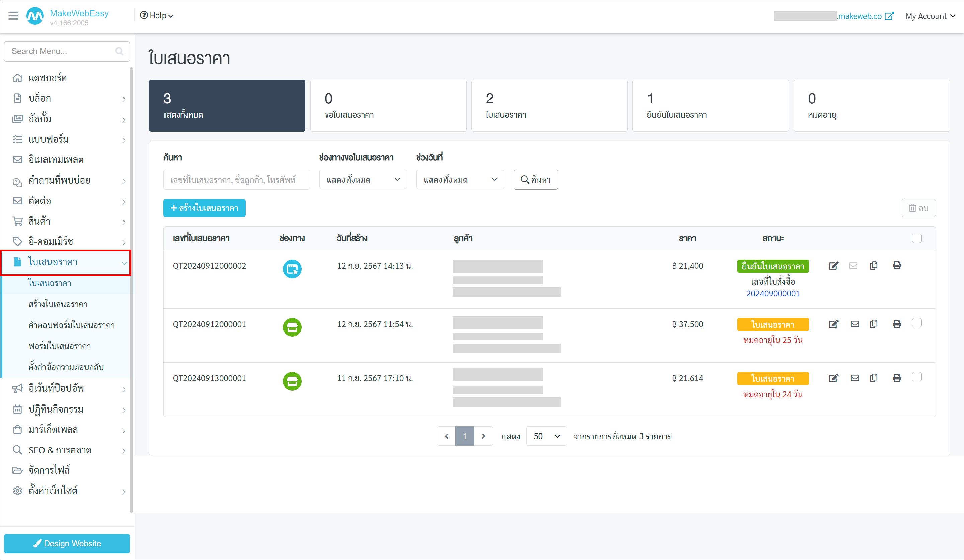964x560 pixels.
Task: Select the ยืนยันใบเสนอราคา status tab card
Action: point(710,106)
